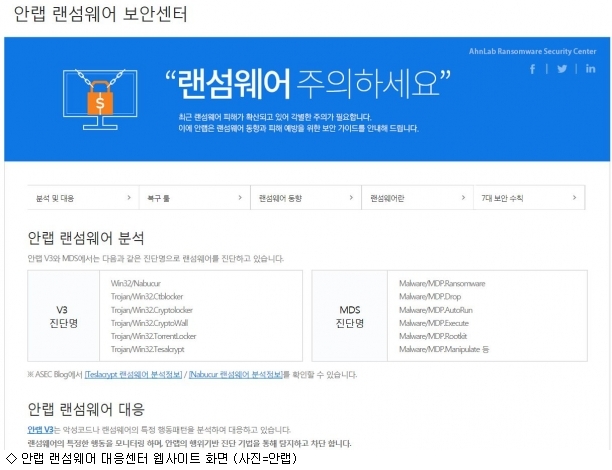The image size is (612, 470).
Task: Select the Malware/MDP.Execute entry
Action: (434, 323)
